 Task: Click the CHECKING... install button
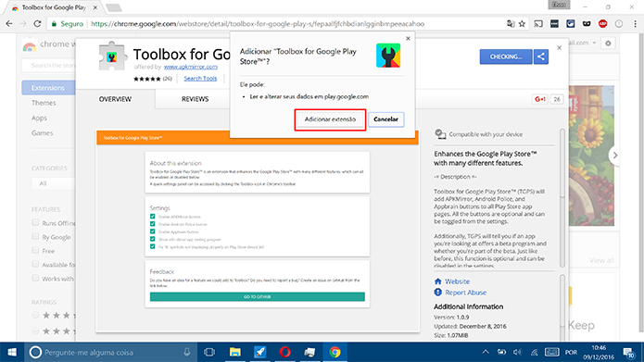(x=506, y=56)
